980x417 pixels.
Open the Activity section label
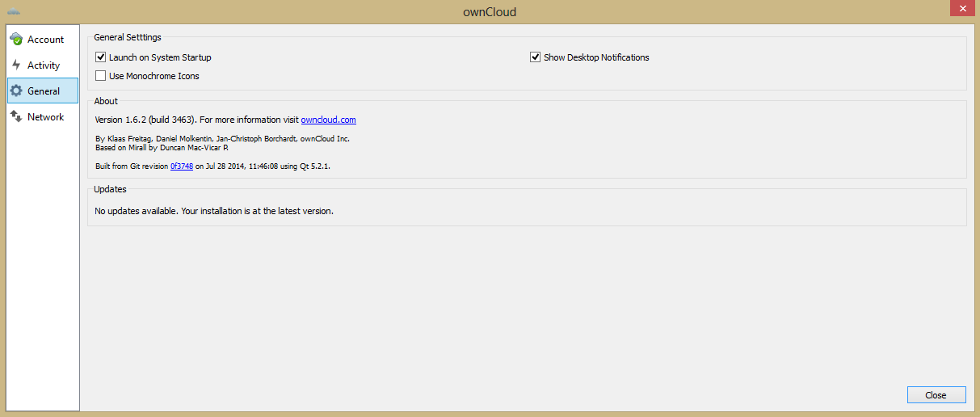44,65
